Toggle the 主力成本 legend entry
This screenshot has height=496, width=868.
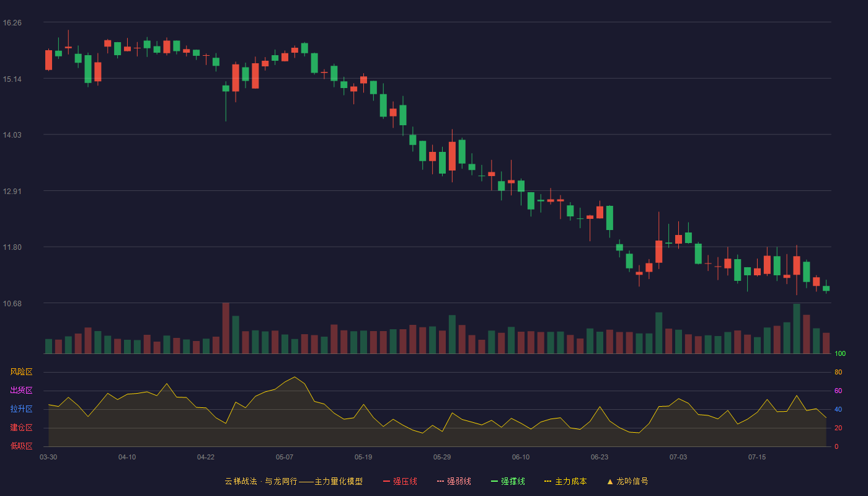pyautogui.click(x=565, y=481)
